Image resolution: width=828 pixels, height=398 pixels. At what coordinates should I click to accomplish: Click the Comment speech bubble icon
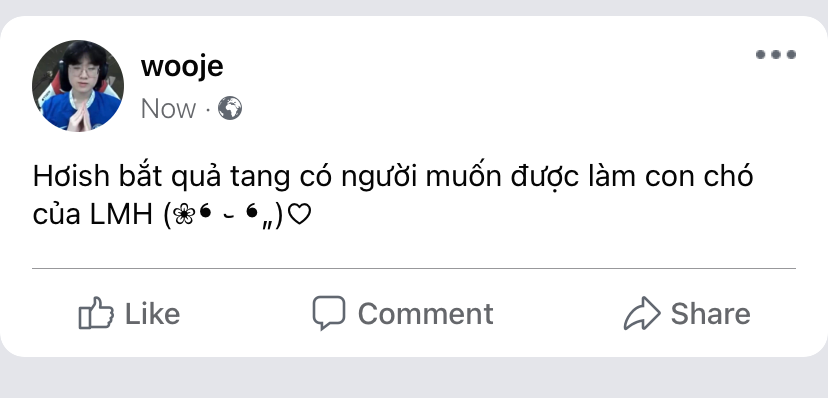click(328, 312)
